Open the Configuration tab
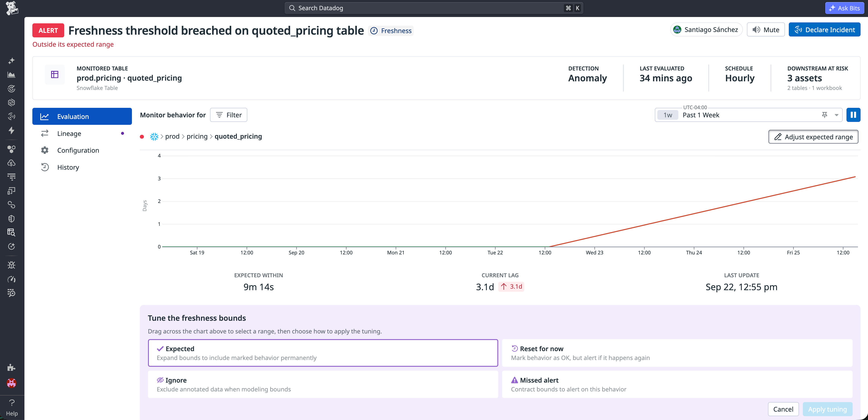 [82, 150]
